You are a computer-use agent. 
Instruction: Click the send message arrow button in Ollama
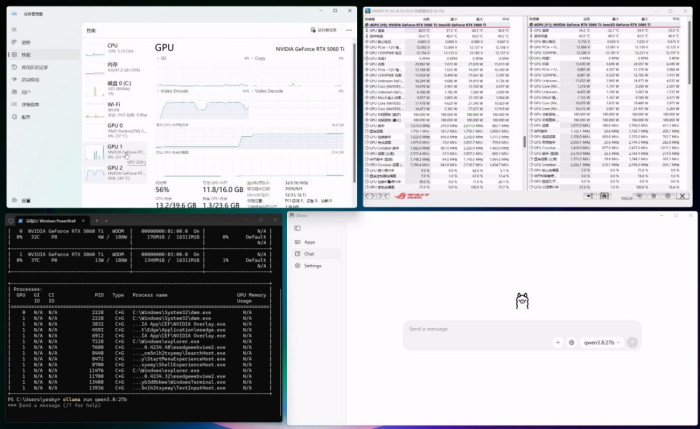pyautogui.click(x=632, y=342)
